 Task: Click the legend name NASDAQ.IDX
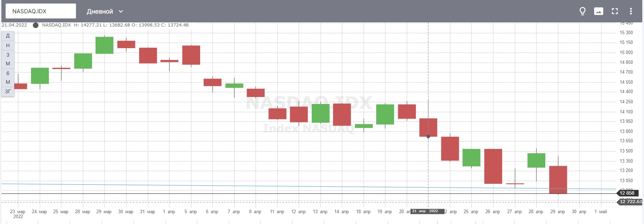coord(56,25)
